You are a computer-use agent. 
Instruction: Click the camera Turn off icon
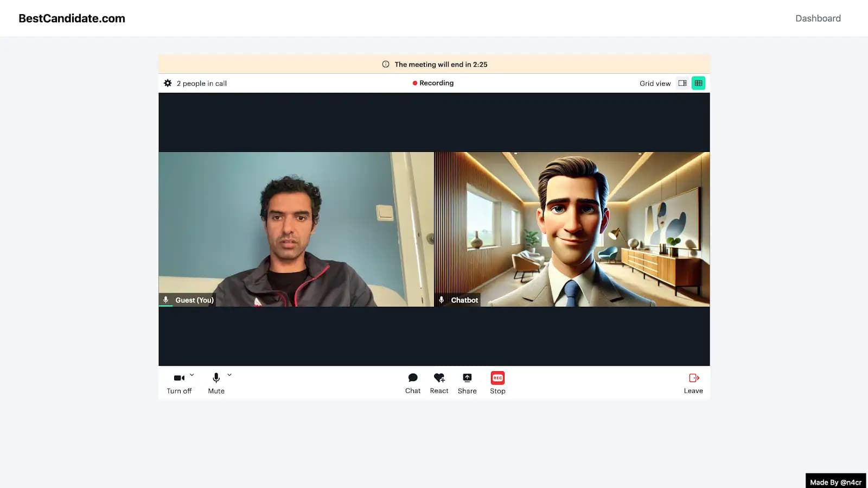tap(179, 378)
